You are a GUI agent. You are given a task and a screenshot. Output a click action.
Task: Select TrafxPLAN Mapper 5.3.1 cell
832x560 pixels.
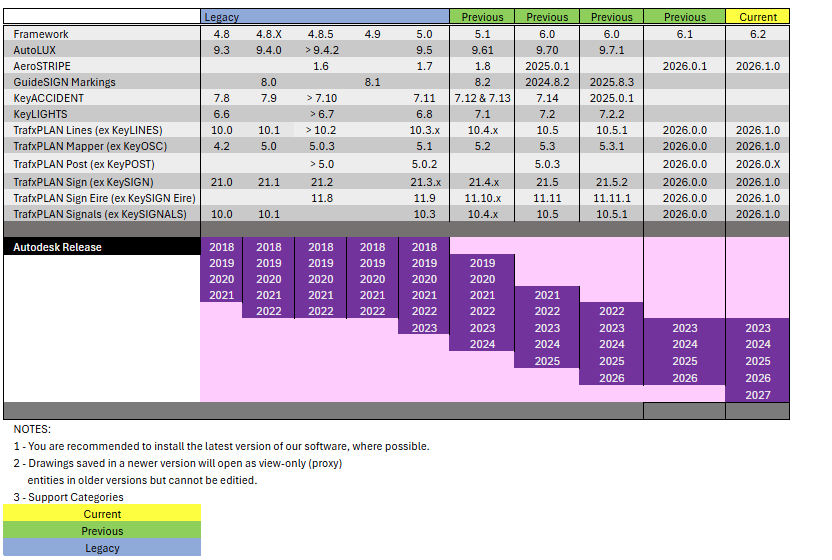[x=611, y=145]
